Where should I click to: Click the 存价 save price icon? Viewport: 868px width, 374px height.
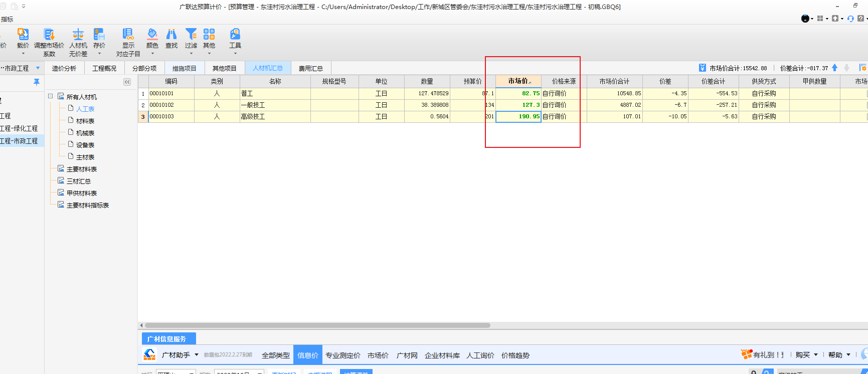pos(99,34)
